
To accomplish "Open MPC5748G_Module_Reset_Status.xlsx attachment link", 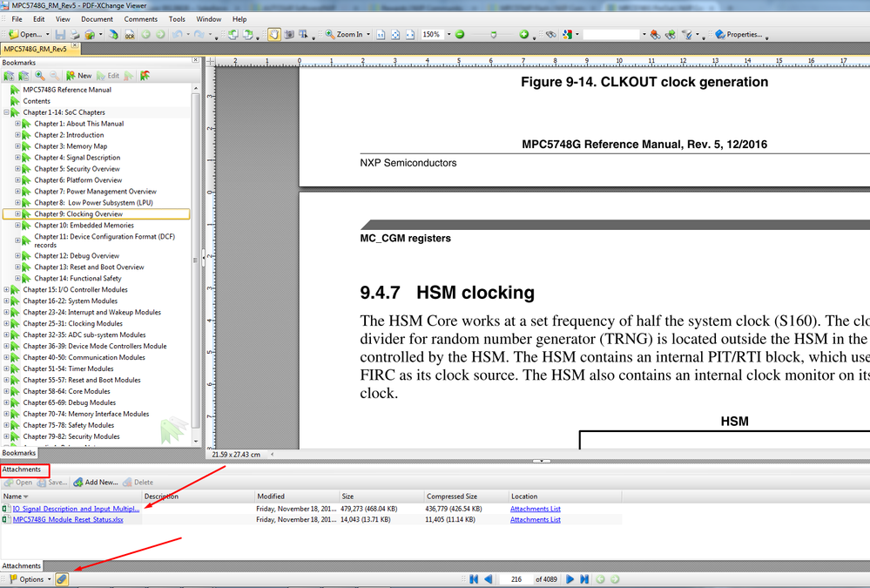I will point(68,520).
